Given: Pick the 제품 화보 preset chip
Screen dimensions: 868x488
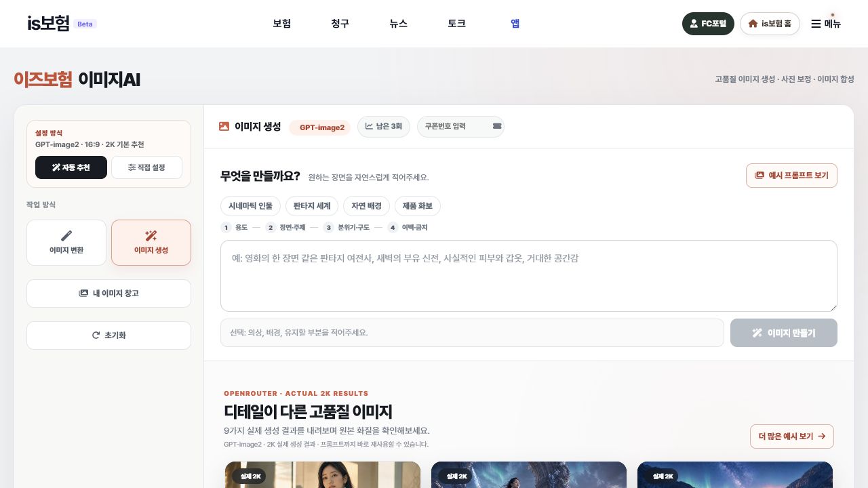Looking at the screenshot, I should click(418, 205).
